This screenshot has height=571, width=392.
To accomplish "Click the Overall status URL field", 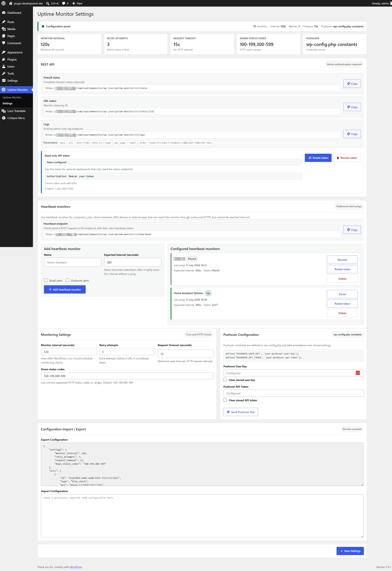I will pyautogui.click(x=192, y=88).
